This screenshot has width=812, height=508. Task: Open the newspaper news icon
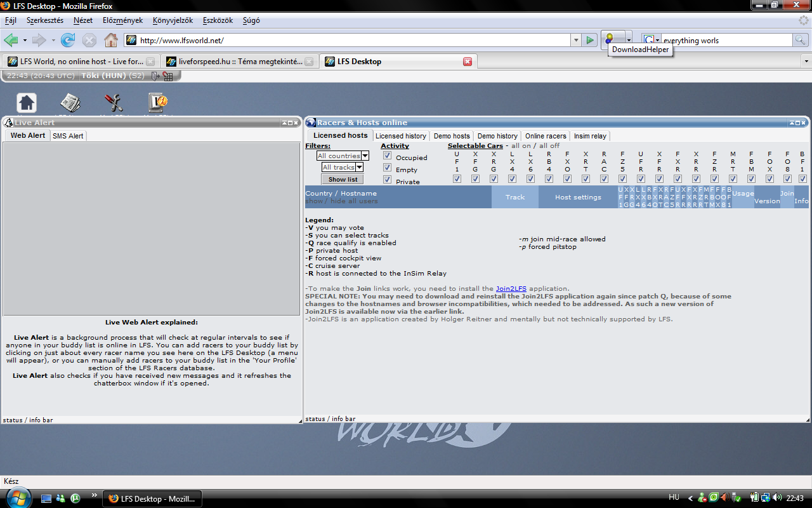click(x=70, y=103)
